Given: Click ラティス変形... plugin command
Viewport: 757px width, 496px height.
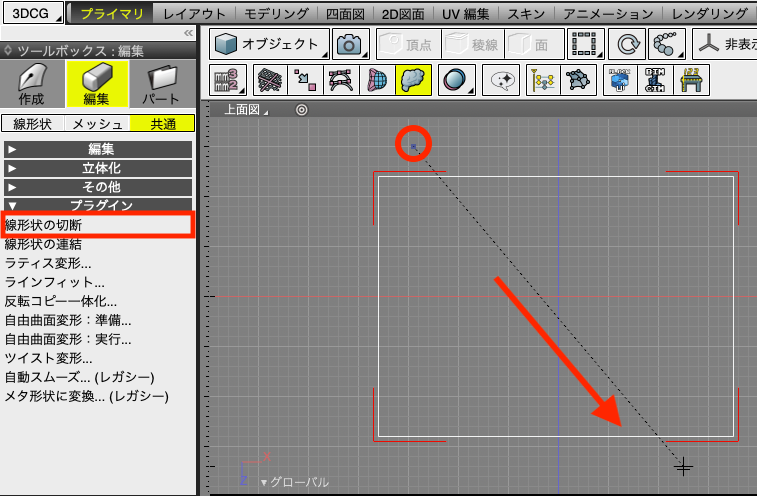Looking at the screenshot, I should [48, 263].
